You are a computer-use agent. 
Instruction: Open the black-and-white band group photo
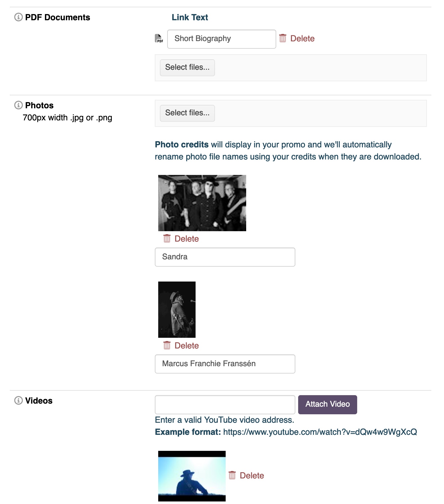202,203
